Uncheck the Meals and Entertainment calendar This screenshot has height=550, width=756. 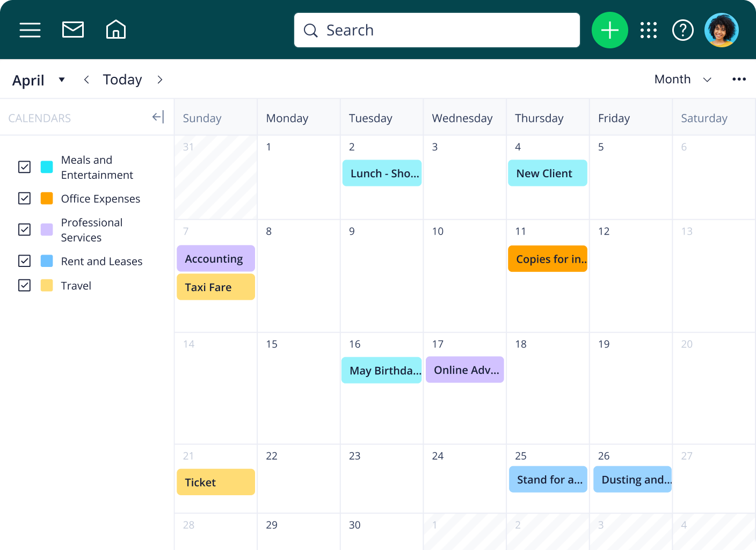coord(25,167)
